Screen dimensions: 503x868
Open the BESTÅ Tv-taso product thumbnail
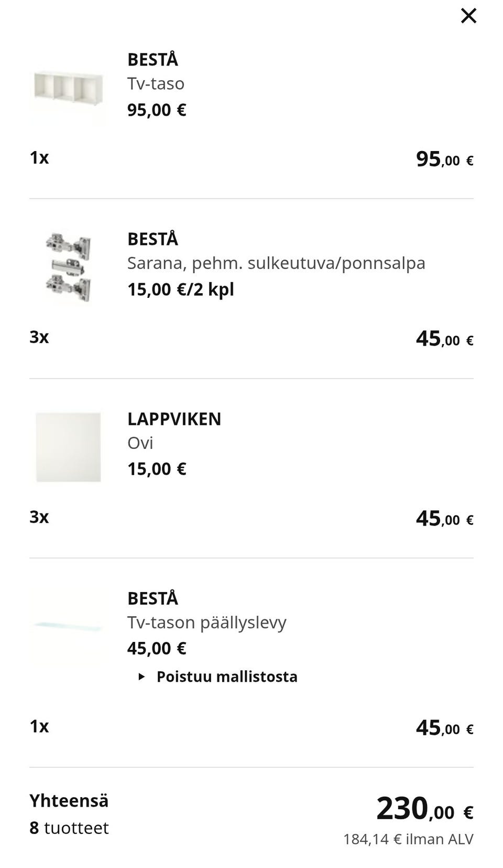[68, 88]
